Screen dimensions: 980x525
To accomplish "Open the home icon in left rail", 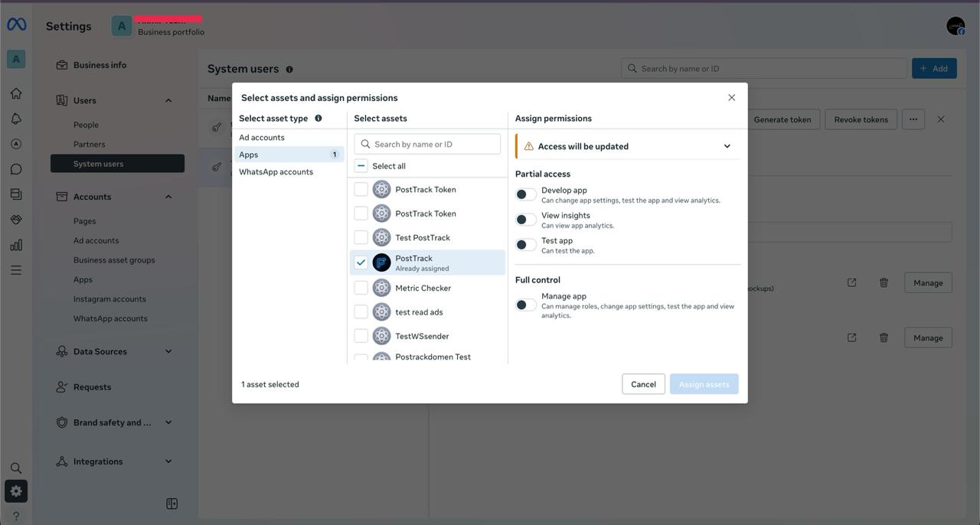I will click(16, 93).
